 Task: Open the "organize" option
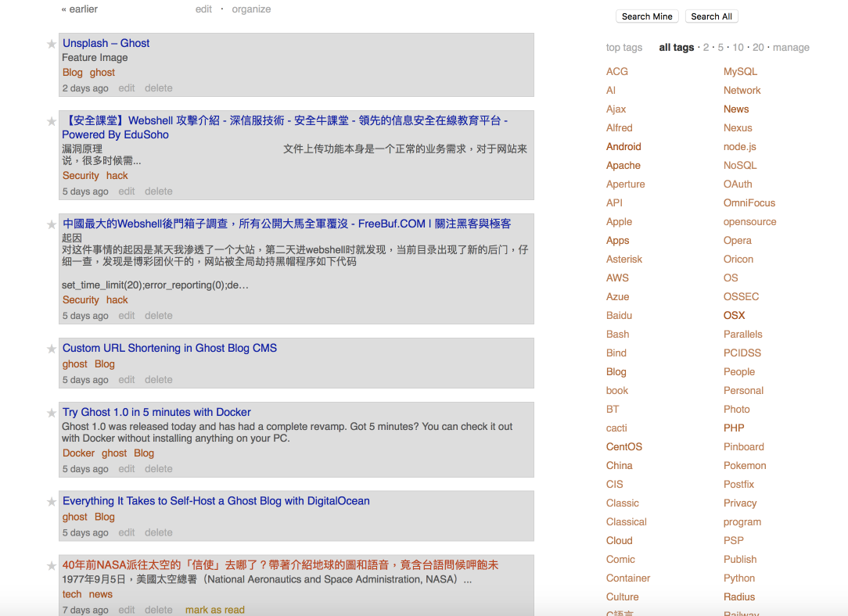click(x=251, y=9)
